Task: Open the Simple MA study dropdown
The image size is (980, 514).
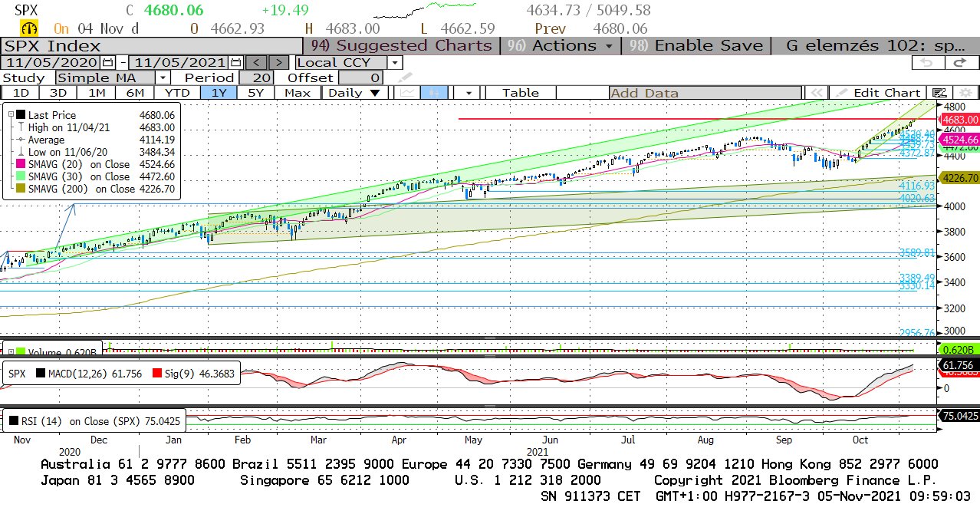Action: (163, 77)
